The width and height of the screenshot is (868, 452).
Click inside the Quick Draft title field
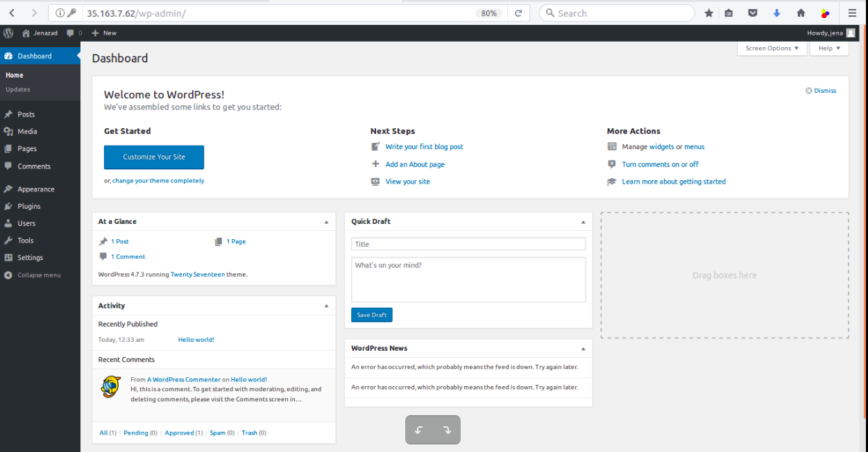[x=468, y=243]
